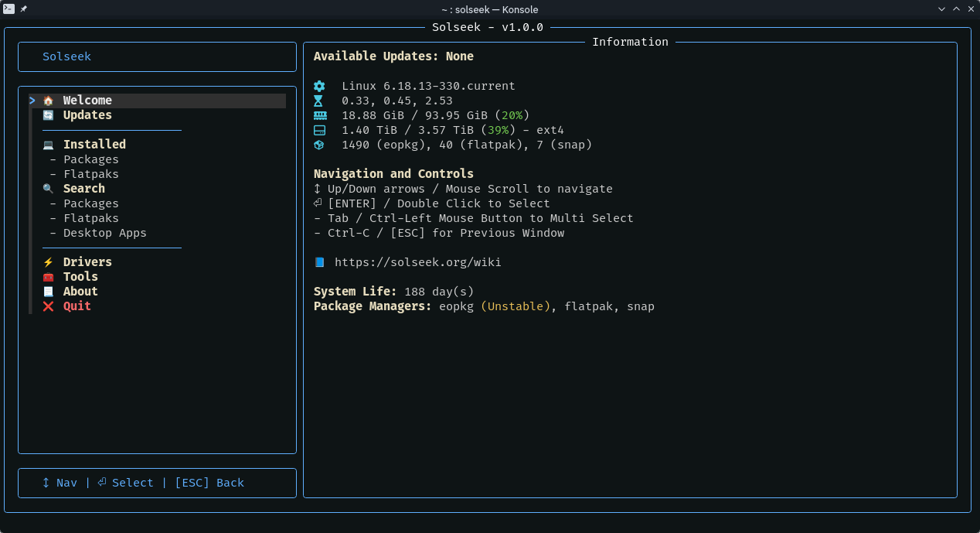This screenshot has height=533, width=980.
Task: Click the lightning bolt icon for Drivers
Action: tap(48, 262)
